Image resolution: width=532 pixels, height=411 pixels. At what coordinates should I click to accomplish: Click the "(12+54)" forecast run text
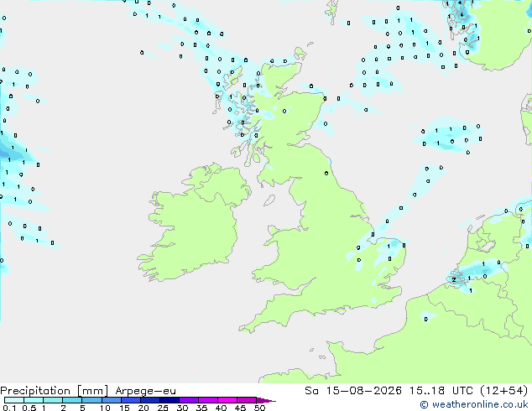[x=503, y=391]
